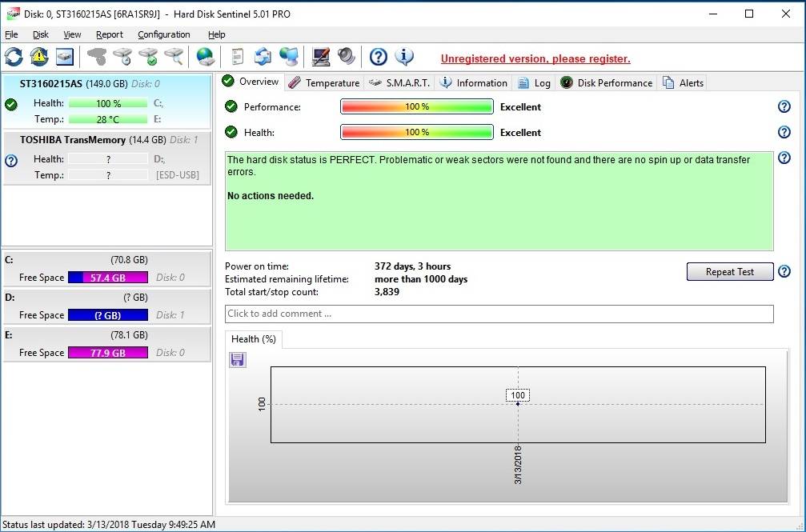Viewport: 806px width, 532px height.
Task: Click the C: partition (70.8 GB) label
Action: coord(129,260)
